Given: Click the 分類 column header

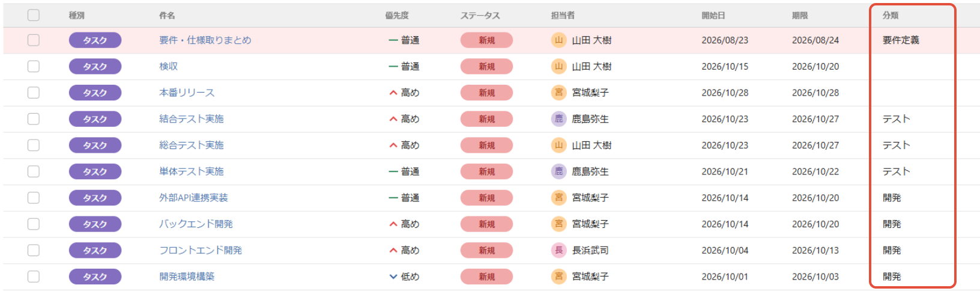Looking at the screenshot, I should pyautogui.click(x=891, y=16).
